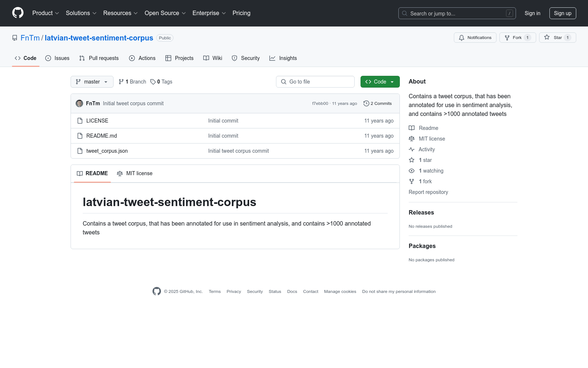This screenshot has width=588, height=368.
Task: Open the Issues tab
Action: coord(57,58)
